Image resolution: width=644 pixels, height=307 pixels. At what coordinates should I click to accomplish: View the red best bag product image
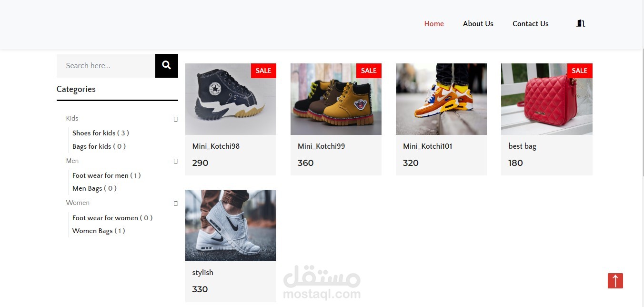[x=547, y=99]
